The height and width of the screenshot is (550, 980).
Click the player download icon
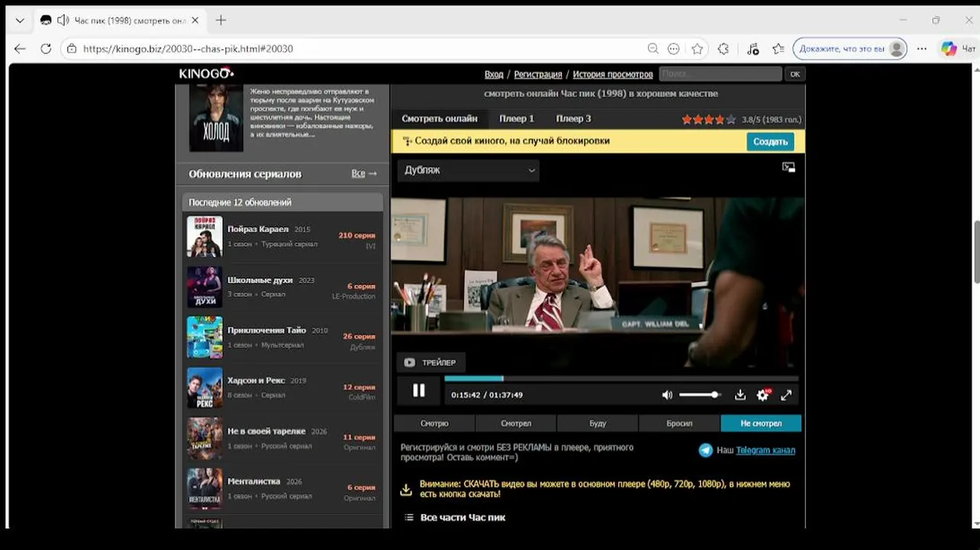coord(740,395)
